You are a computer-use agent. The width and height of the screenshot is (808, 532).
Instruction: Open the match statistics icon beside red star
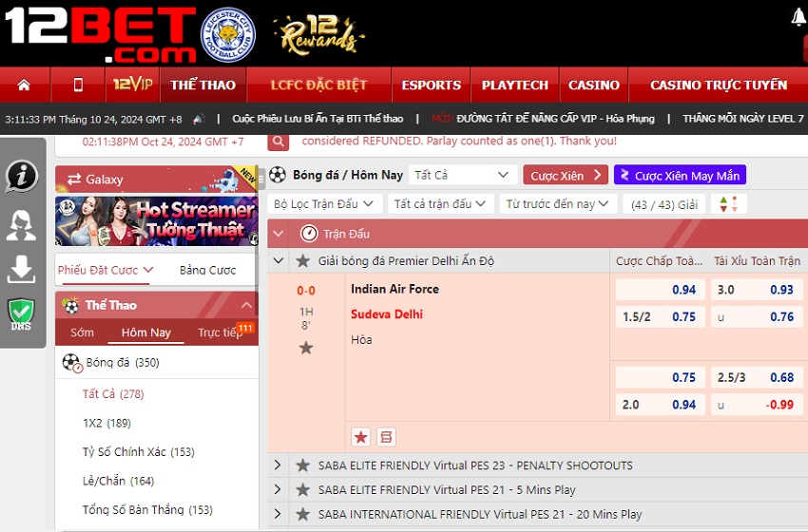coord(386,437)
